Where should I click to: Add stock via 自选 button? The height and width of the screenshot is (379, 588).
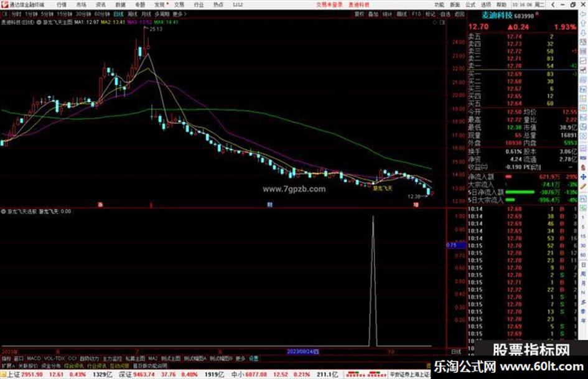(445, 14)
